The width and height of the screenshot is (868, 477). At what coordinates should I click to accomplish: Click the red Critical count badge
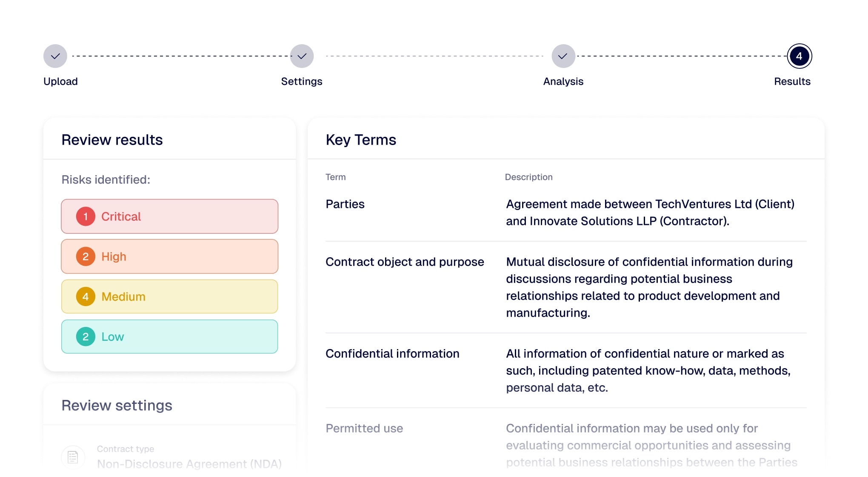click(x=86, y=216)
